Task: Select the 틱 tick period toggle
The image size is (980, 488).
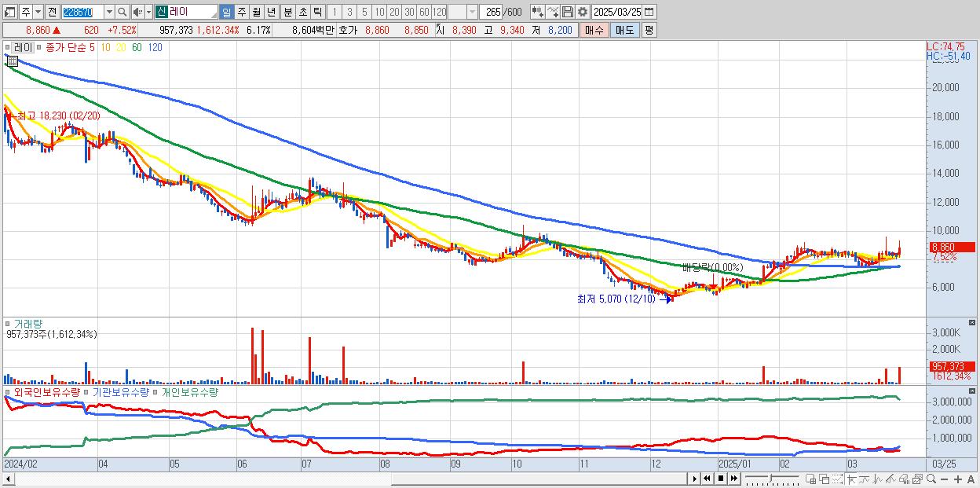Action: [x=317, y=12]
